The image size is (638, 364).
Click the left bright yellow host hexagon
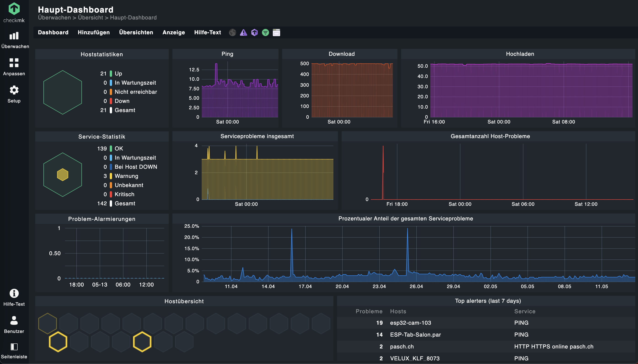(58, 342)
